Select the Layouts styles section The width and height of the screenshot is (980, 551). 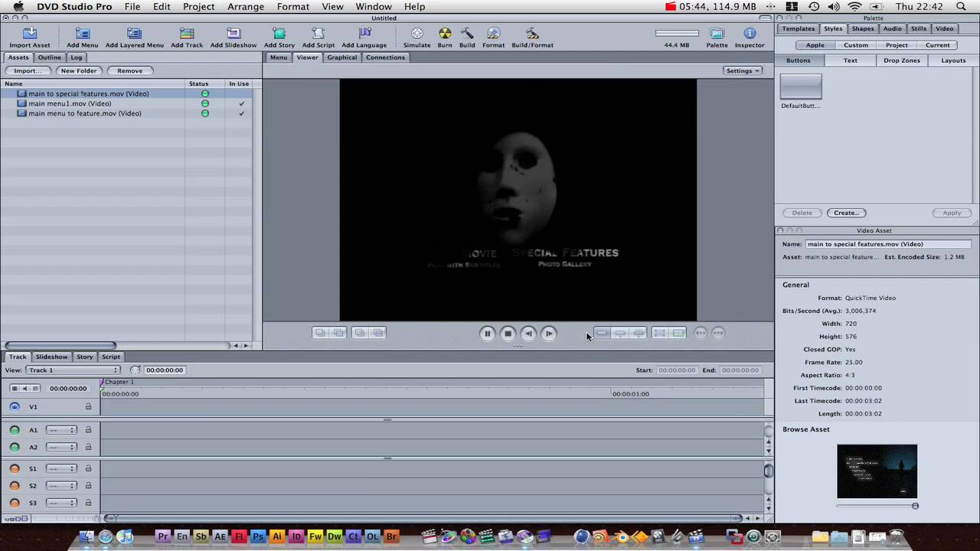[x=953, y=60]
